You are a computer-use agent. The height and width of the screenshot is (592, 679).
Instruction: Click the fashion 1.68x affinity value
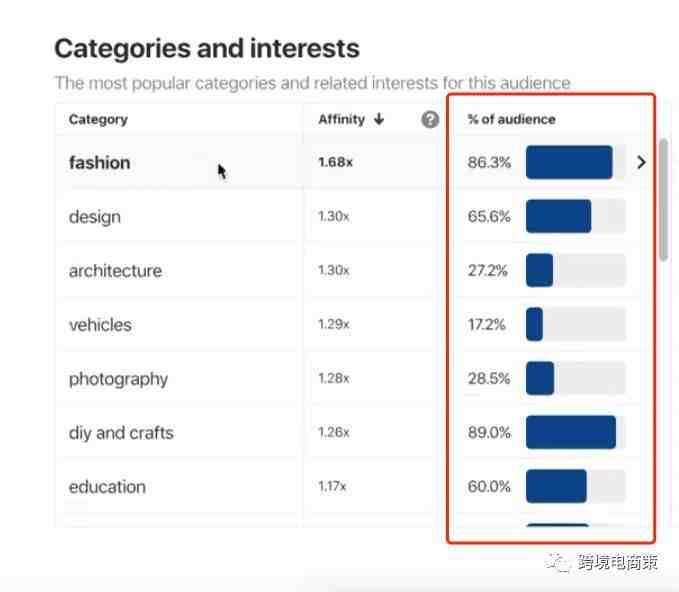click(335, 162)
